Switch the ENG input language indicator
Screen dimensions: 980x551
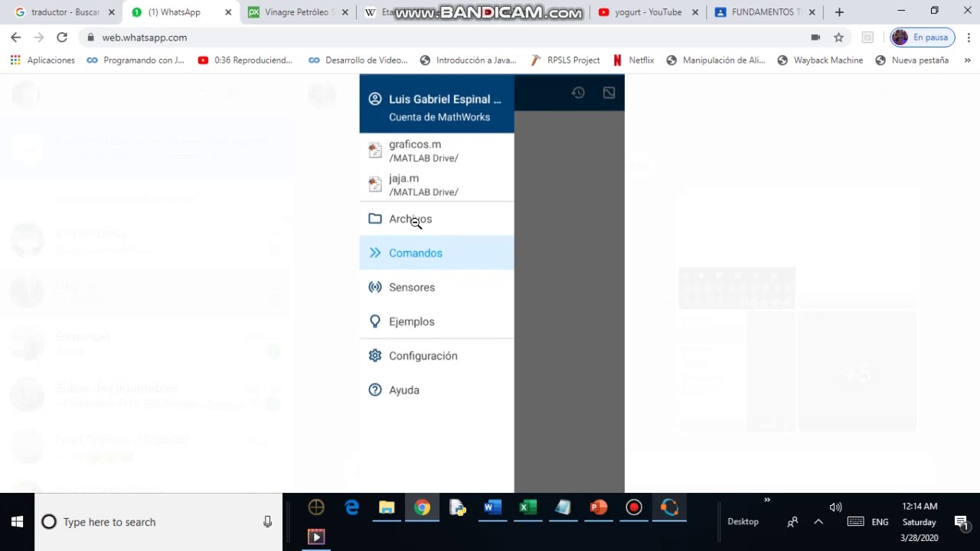880,522
